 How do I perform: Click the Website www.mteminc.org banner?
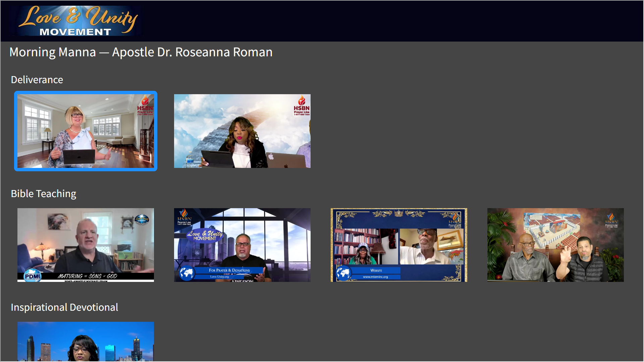pyautogui.click(x=376, y=274)
